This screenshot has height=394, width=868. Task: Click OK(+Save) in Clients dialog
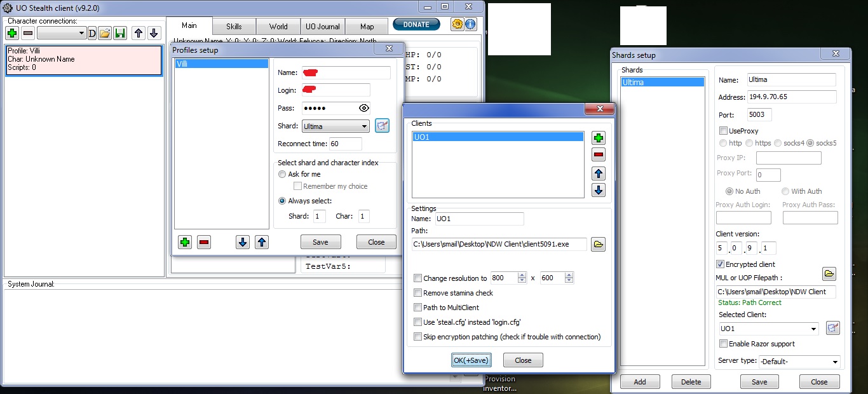[x=471, y=360]
